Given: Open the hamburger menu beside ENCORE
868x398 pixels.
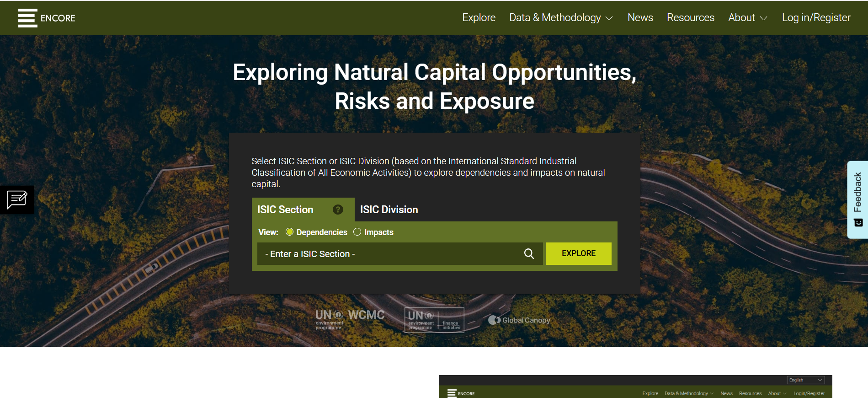Looking at the screenshot, I should tap(27, 18).
